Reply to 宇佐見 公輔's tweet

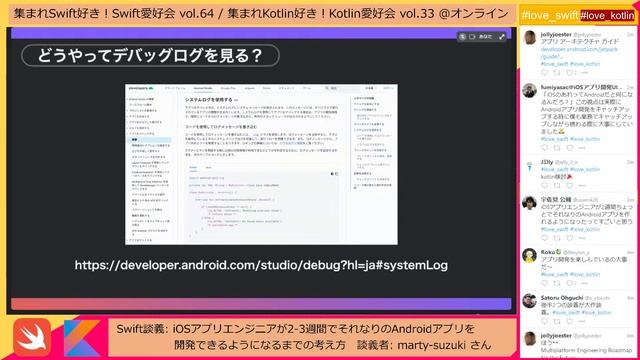point(544,238)
